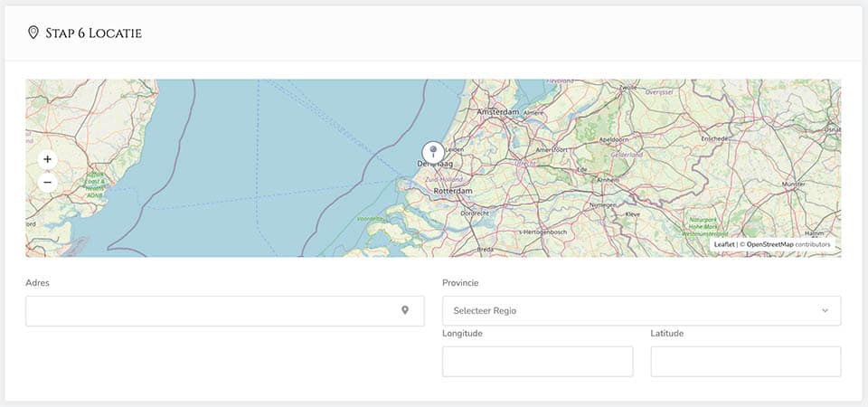The image size is (868, 407).
Task: Zoom in on the map
Action: tap(47, 159)
